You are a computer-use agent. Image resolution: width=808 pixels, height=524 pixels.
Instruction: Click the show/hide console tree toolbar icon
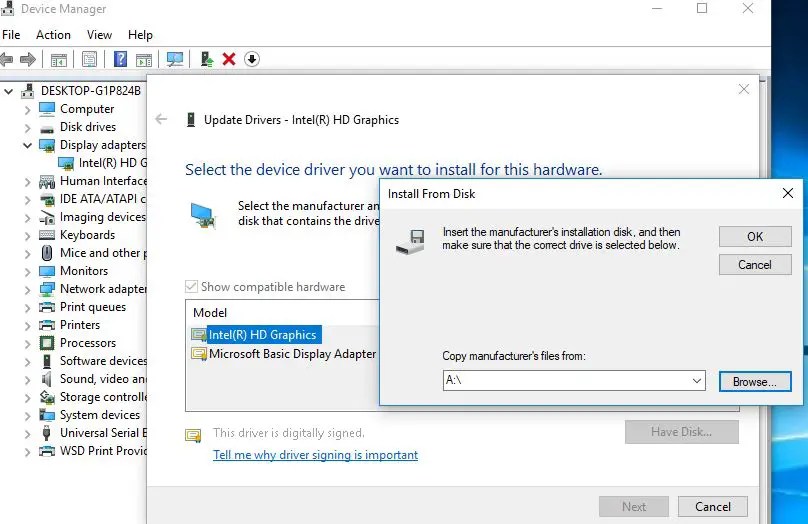59,60
